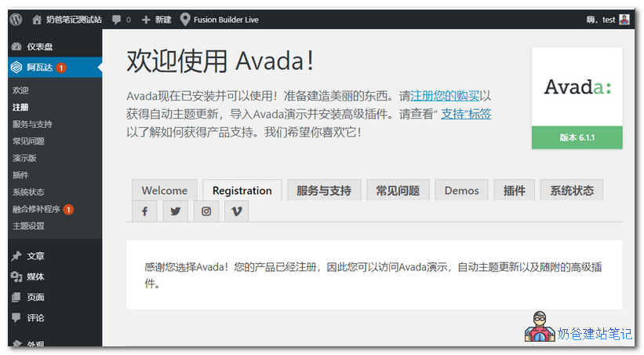The image size is (644, 355).
Task: Click the Fusion Builder Live label
Action: click(x=226, y=20)
